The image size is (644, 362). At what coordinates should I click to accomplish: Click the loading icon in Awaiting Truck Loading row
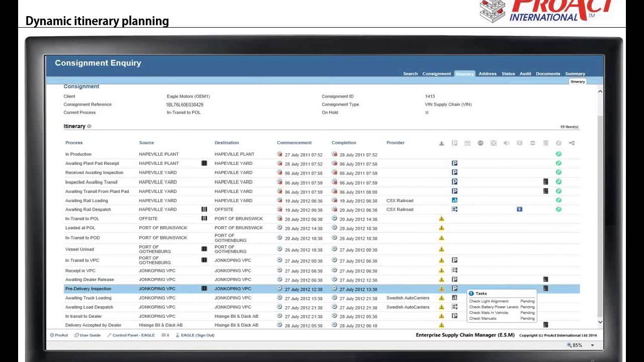point(454,298)
